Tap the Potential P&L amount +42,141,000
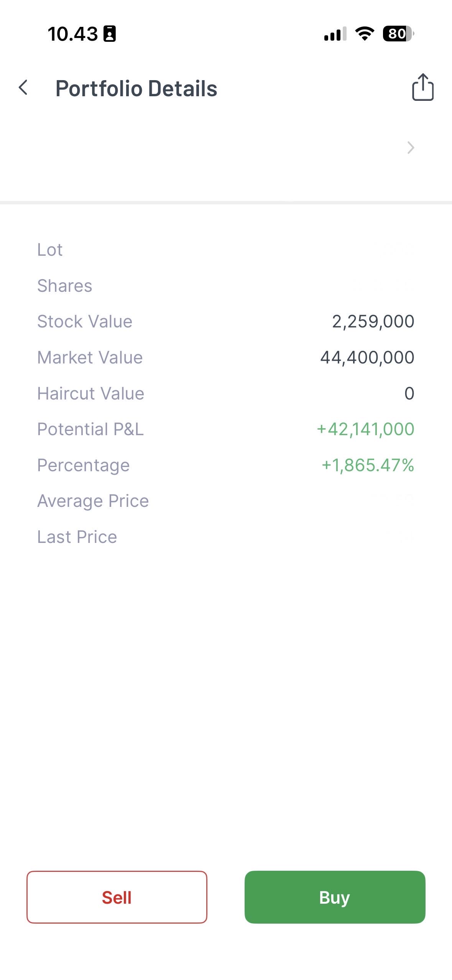Image resolution: width=452 pixels, height=980 pixels. 365,429
